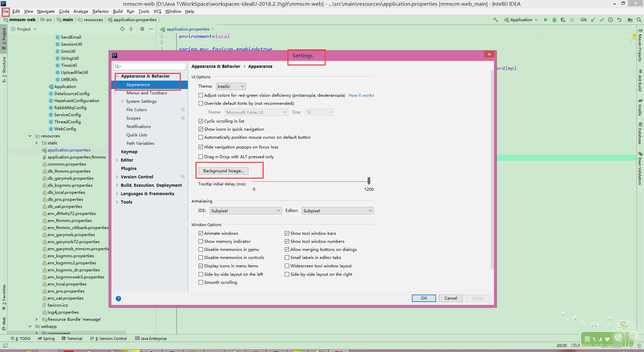Click the collapse all icon in Project panel

[x=131, y=29]
